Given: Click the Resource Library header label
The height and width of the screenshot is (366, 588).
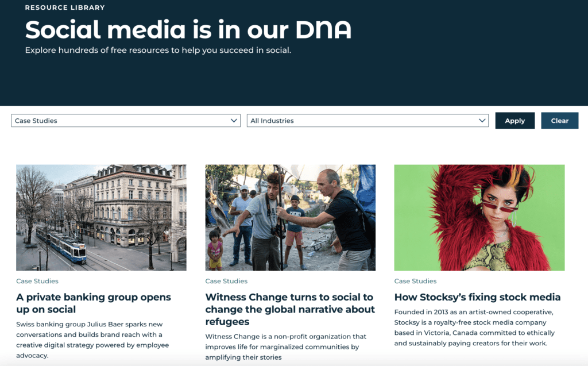Looking at the screenshot, I should coord(65,7).
